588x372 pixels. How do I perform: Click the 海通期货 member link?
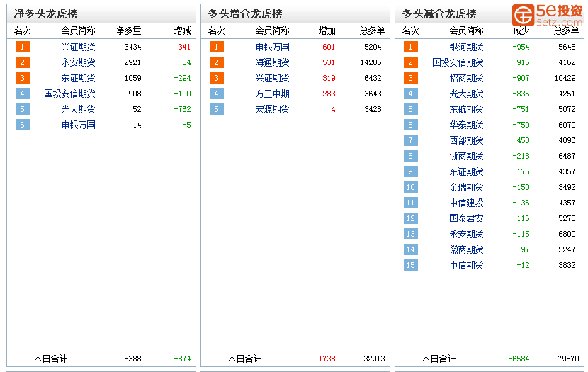coord(273,62)
